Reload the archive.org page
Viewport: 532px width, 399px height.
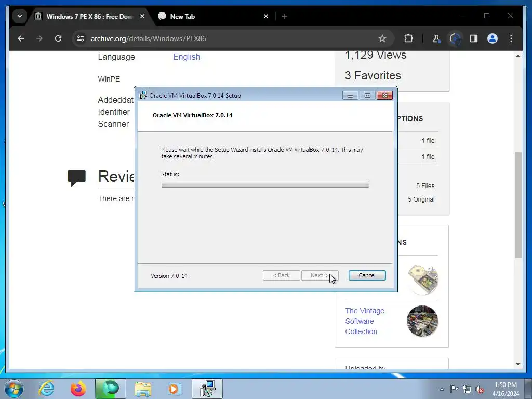(58, 38)
